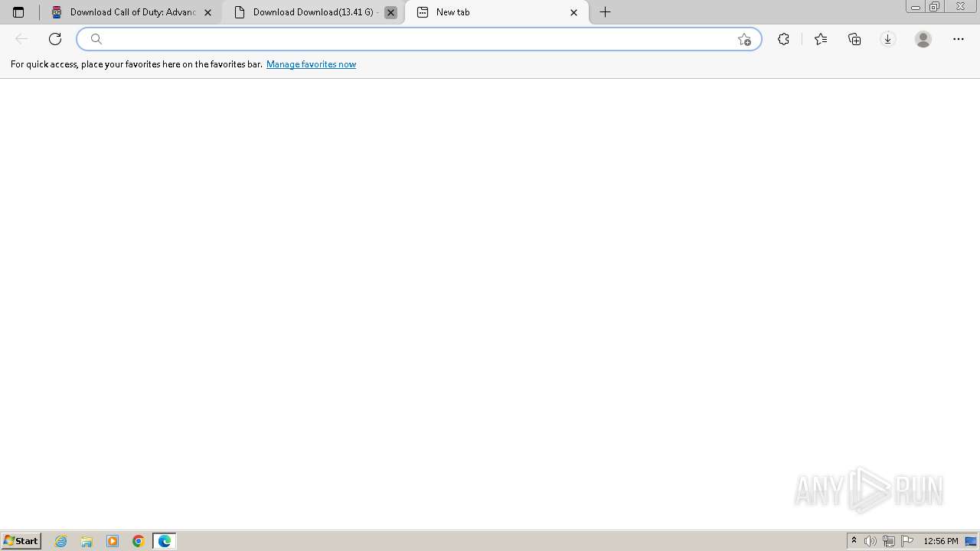Select the New tab tab

click(x=497, y=12)
